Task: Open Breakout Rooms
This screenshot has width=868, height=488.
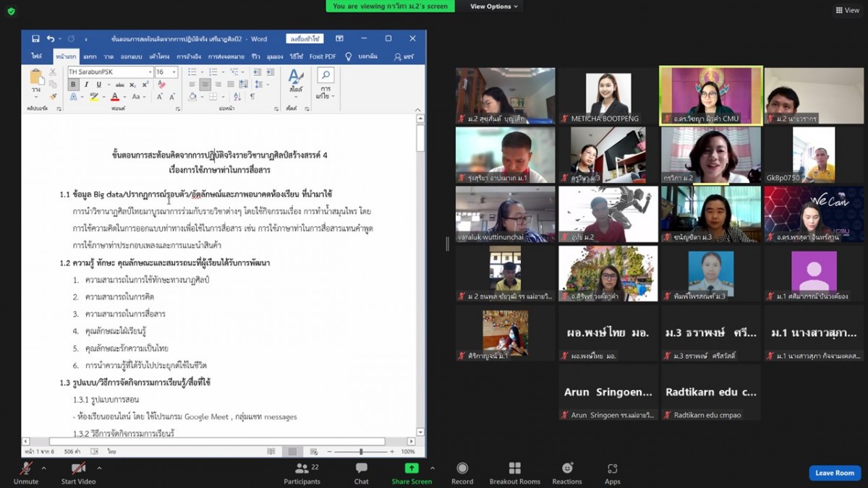Action: (515, 473)
